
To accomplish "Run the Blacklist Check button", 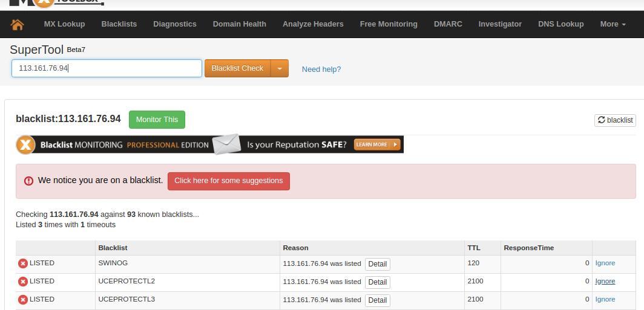I will (237, 68).
